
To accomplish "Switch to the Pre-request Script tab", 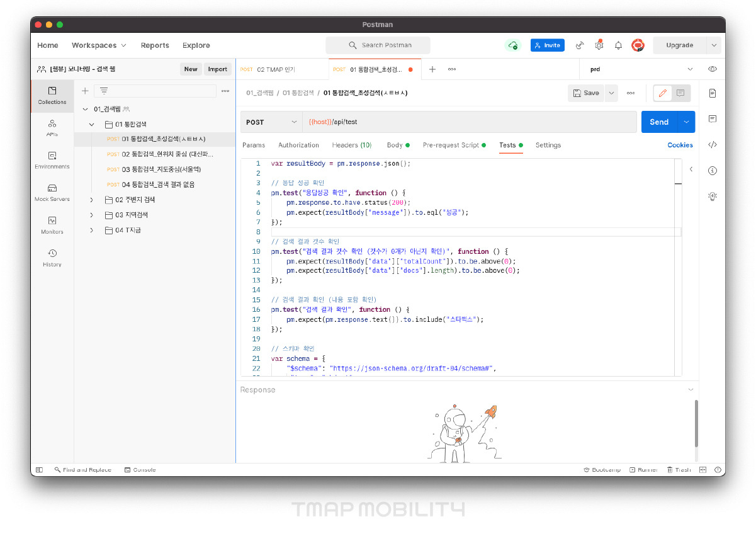I will 454,145.
